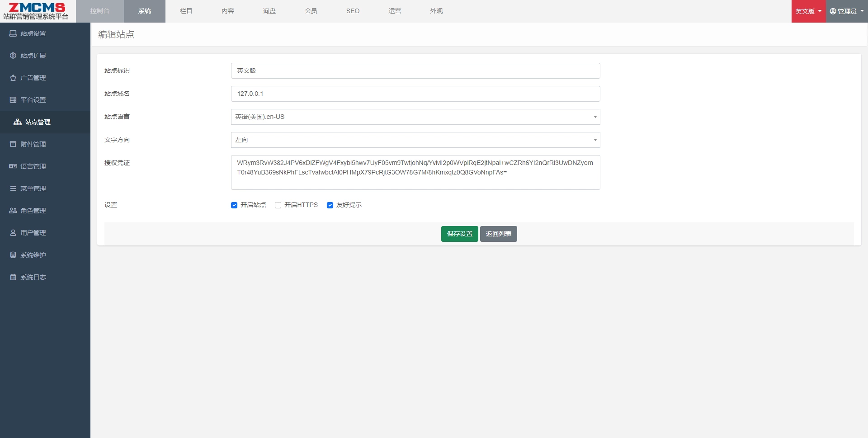This screenshot has width=868, height=438.
Task: Go to 用户管理 sidebar link
Action: click(45, 233)
